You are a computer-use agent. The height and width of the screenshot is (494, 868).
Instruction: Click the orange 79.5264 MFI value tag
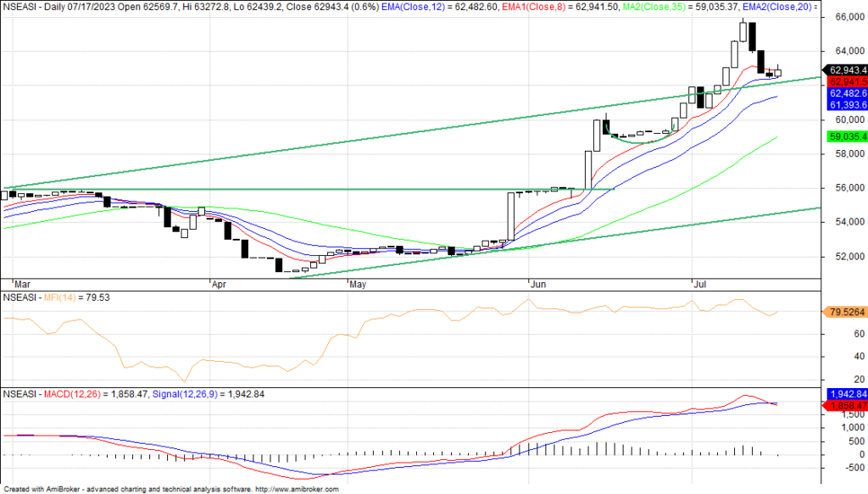(847, 312)
